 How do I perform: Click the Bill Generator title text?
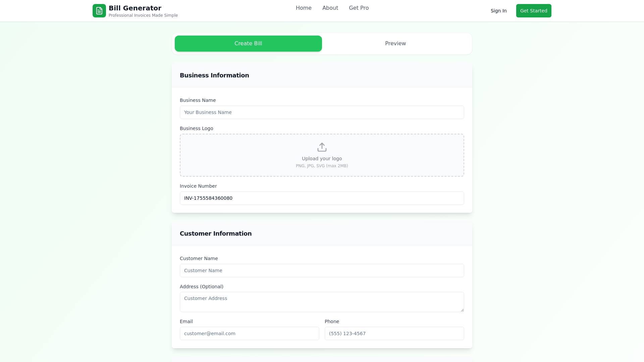coord(135,8)
